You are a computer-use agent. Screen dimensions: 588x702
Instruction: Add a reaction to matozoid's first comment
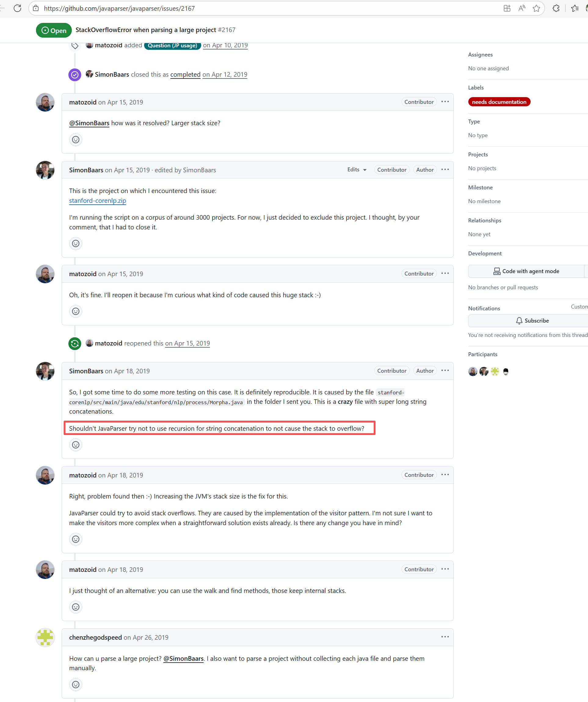pyautogui.click(x=76, y=139)
